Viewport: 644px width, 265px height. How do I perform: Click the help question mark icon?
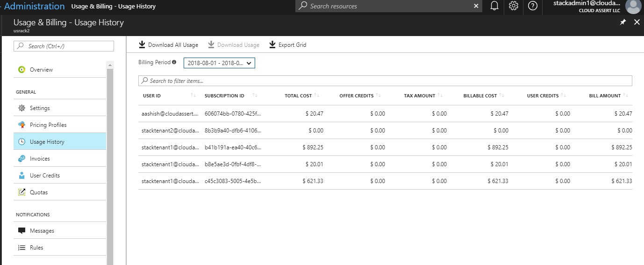(532, 6)
